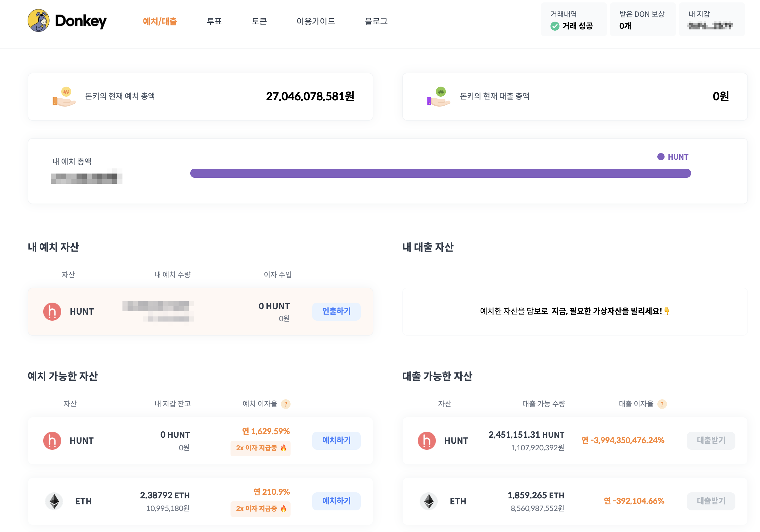760x532 pixels.
Task: Click 대출받기 for the ETH loan
Action: [711, 501]
